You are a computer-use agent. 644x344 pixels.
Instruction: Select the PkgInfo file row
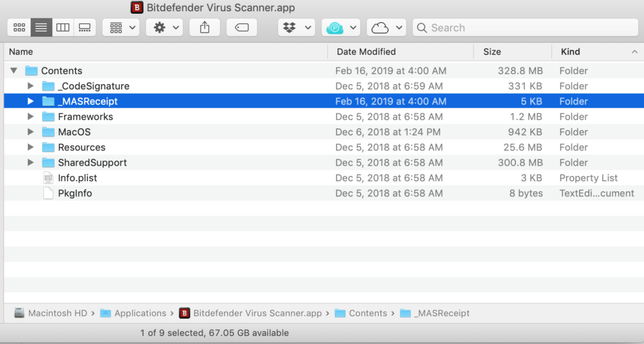pos(324,193)
